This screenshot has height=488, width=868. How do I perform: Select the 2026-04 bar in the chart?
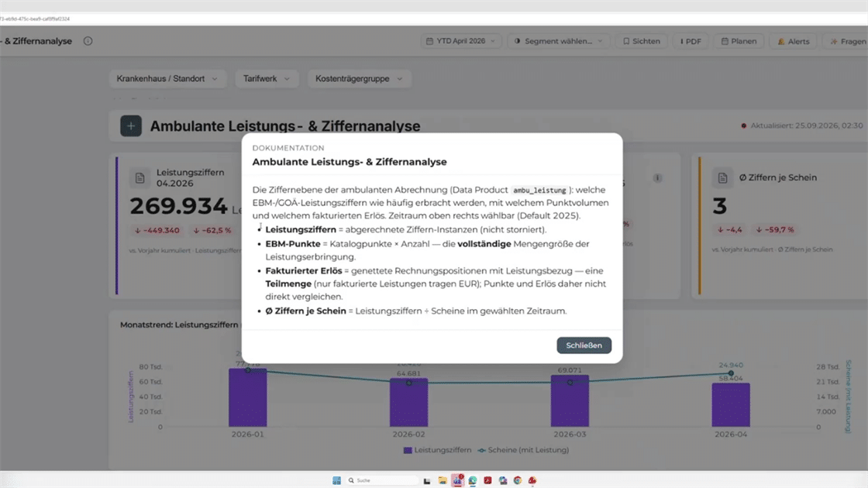(x=731, y=405)
